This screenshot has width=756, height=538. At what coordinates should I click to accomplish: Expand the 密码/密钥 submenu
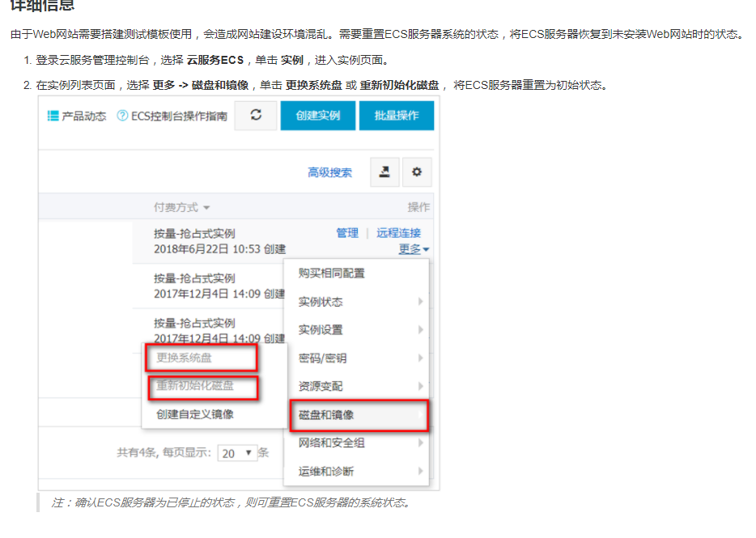[x=356, y=358]
